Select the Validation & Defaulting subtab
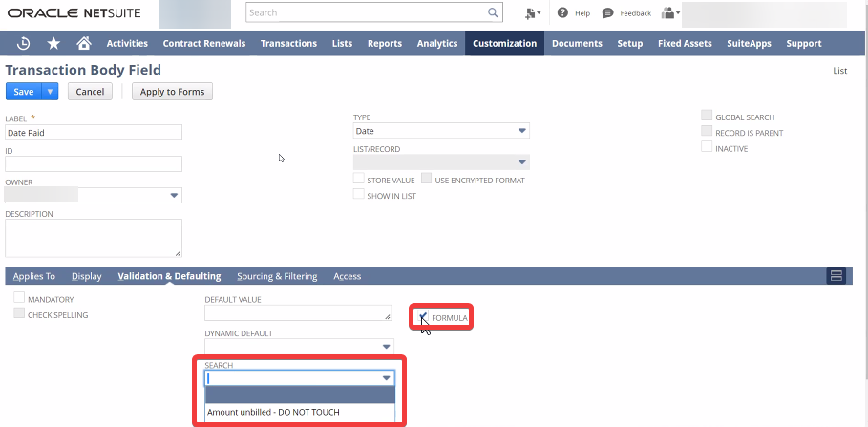The height and width of the screenshot is (427, 868). click(x=169, y=276)
